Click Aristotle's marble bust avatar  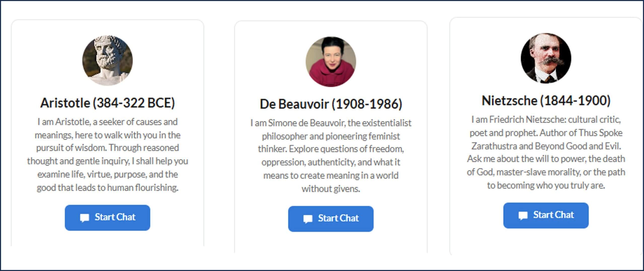(x=107, y=60)
